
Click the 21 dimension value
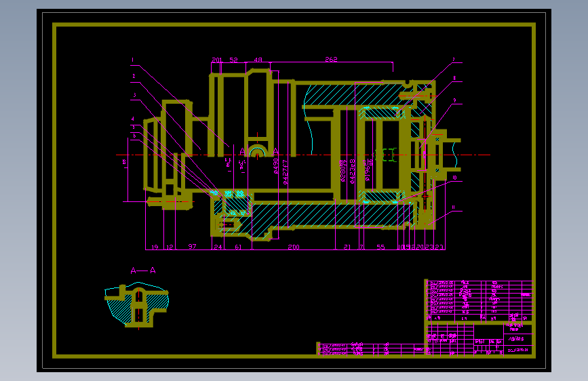pyautogui.click(x=347, y=247)
